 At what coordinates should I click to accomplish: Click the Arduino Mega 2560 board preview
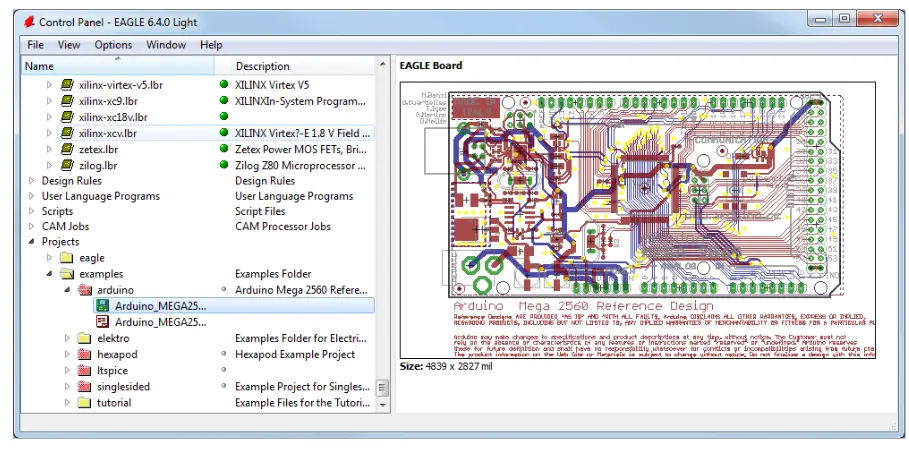coord(637,220)
